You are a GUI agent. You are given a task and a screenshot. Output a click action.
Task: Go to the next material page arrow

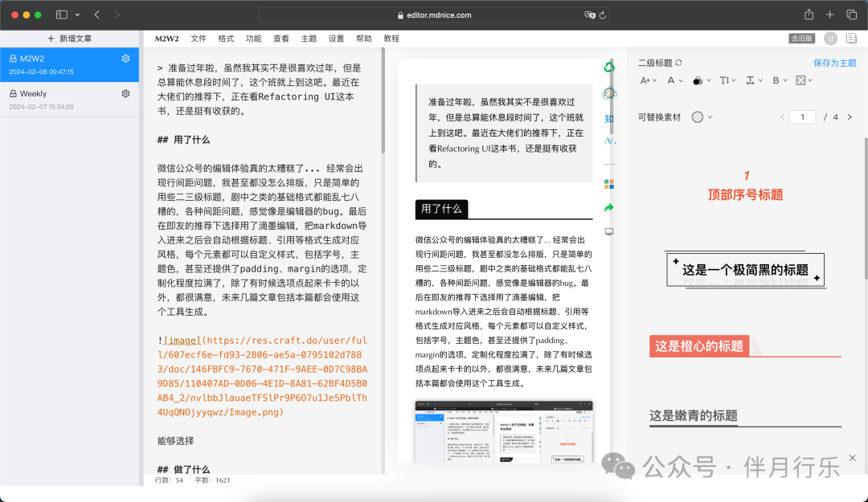click(x=850, y=116)
